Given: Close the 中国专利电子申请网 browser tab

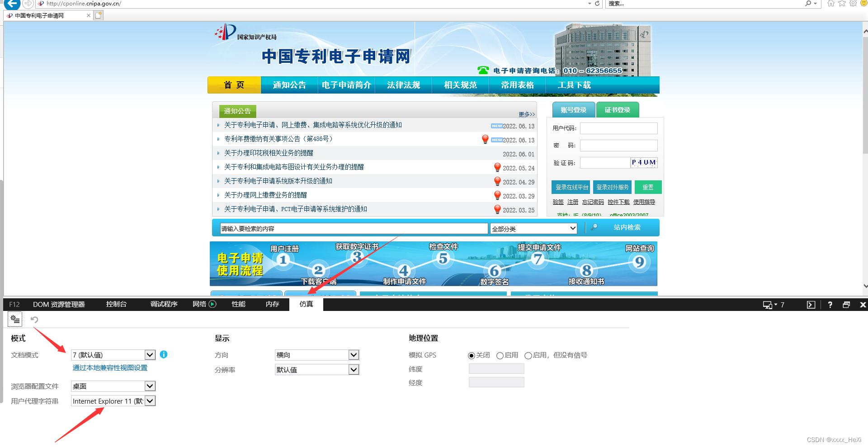Looking at the screenshot, I should tap(89, 15).
